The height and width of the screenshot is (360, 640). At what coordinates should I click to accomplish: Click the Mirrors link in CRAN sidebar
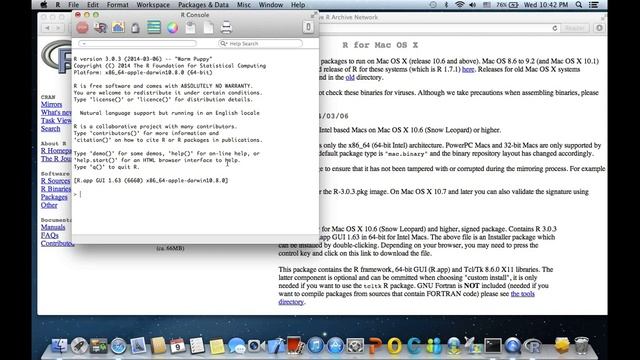coord(51,104)
